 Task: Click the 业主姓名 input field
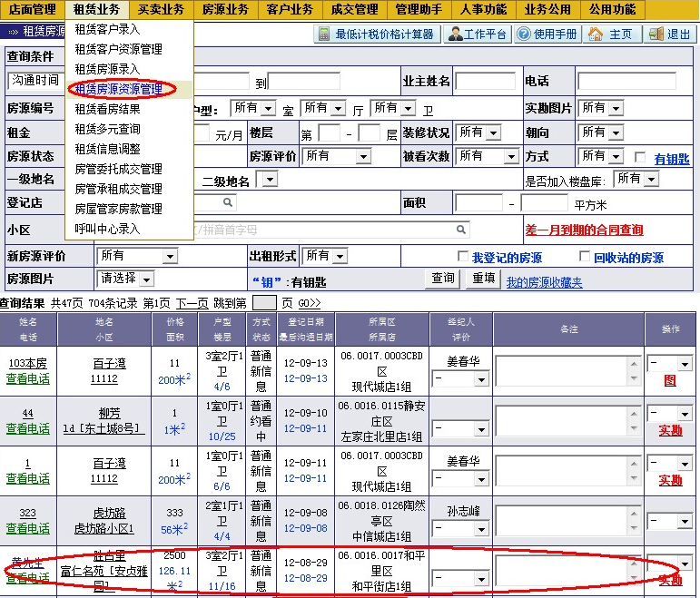[x=485, y=82]
